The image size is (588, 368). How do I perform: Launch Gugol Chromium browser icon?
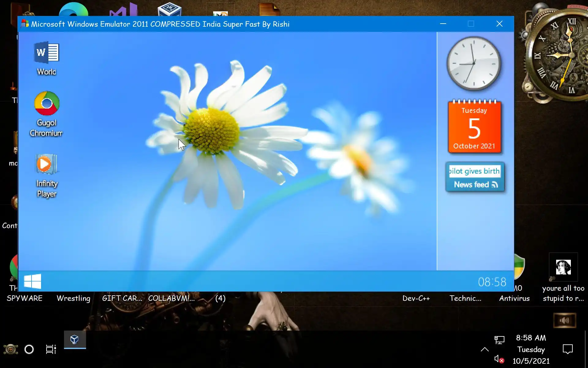tap(47, 104)
